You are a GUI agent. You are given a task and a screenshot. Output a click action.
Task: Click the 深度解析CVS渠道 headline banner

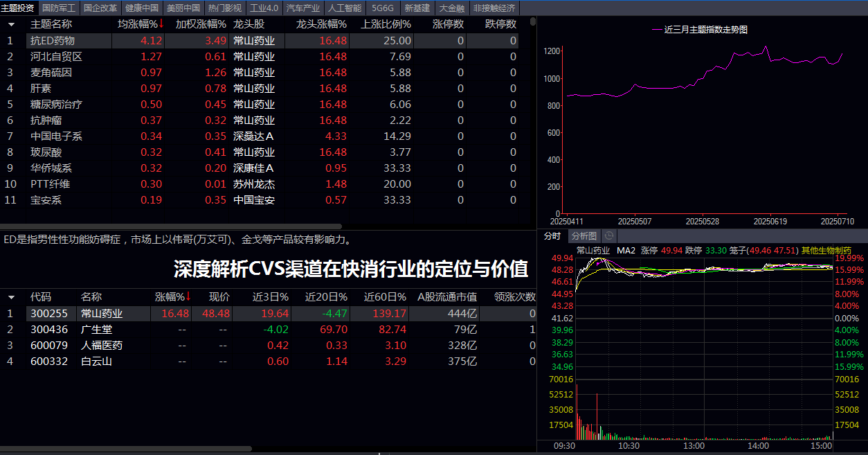(351, 269)
